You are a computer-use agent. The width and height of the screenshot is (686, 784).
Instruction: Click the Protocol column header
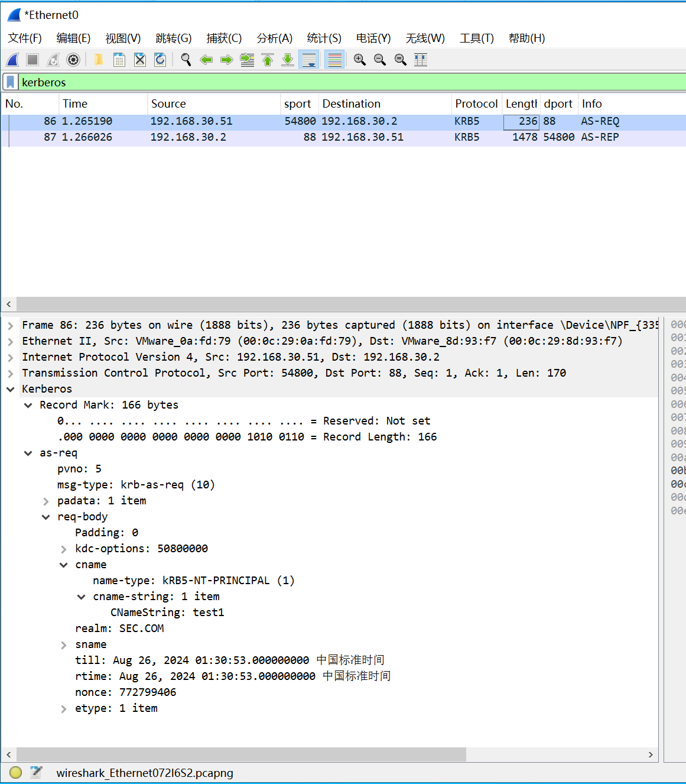tap(476, 104)
